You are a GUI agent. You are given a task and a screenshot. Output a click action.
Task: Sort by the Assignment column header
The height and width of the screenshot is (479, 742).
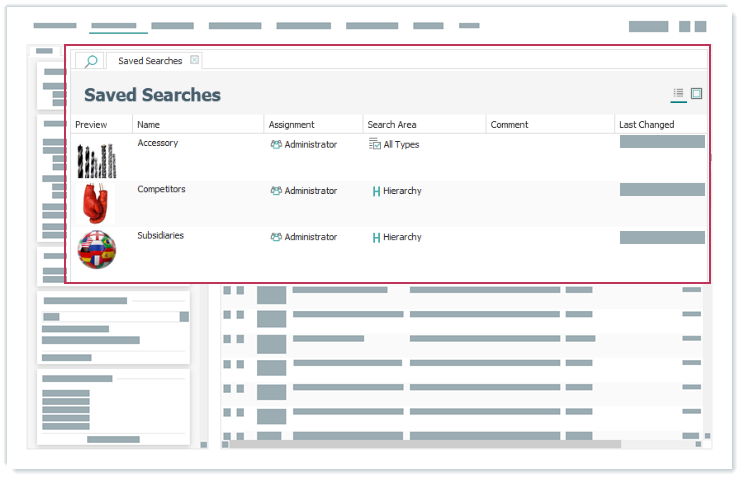pos(292,125)
